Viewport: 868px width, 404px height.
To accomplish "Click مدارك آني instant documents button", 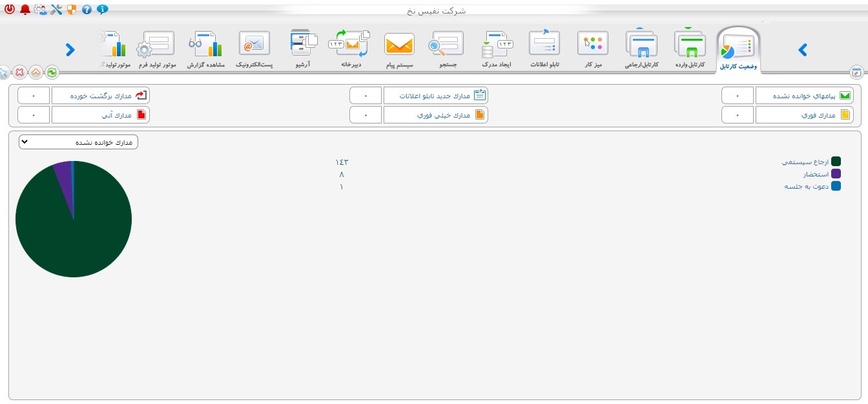I will click(x=101, y=115).
